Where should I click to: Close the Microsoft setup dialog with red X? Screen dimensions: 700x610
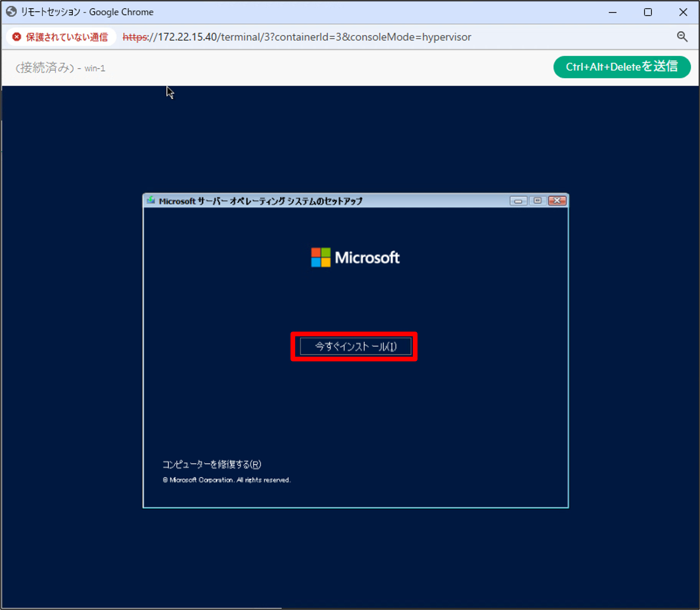[557, 201]
